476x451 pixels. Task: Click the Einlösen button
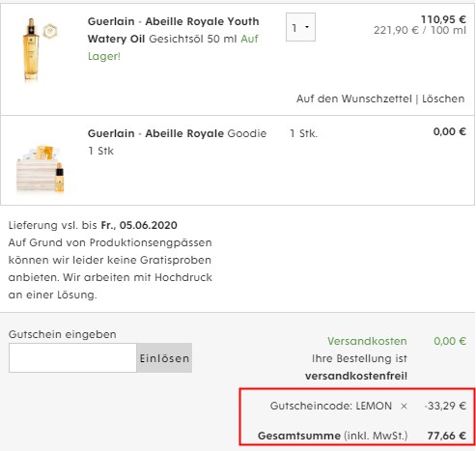pos(164,358)
